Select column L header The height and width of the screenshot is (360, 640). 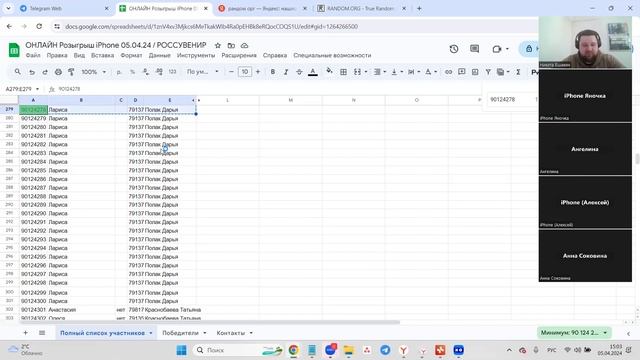[227, 100]
